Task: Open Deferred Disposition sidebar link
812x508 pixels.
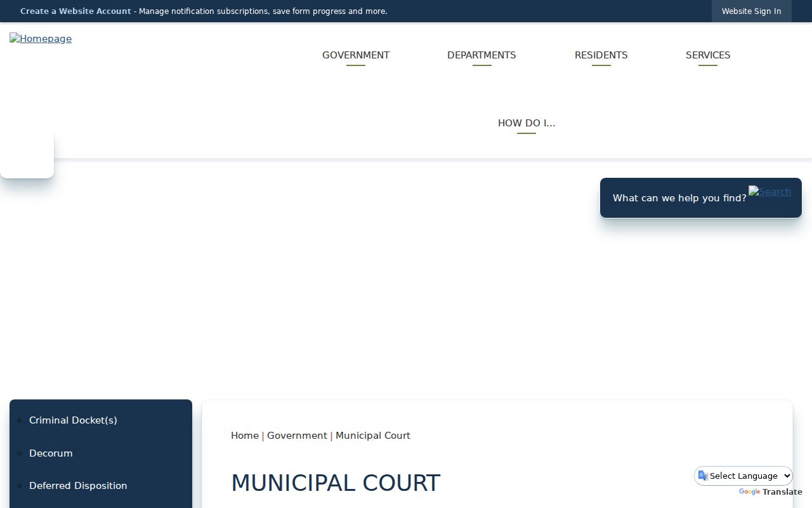Action: tap(78, 486)
